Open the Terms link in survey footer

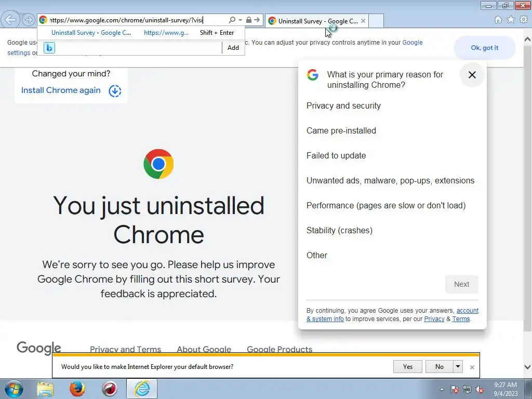pyautogui.click(x=461, y=319)
